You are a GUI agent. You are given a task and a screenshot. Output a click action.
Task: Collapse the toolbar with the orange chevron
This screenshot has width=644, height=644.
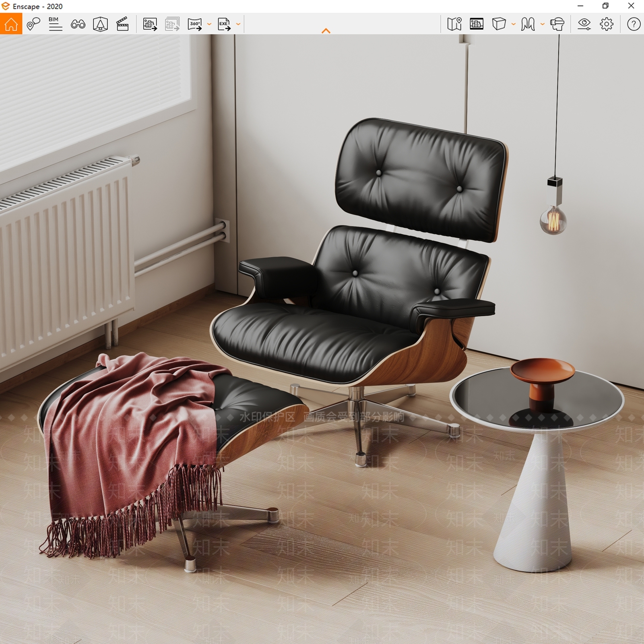[326, 31]
